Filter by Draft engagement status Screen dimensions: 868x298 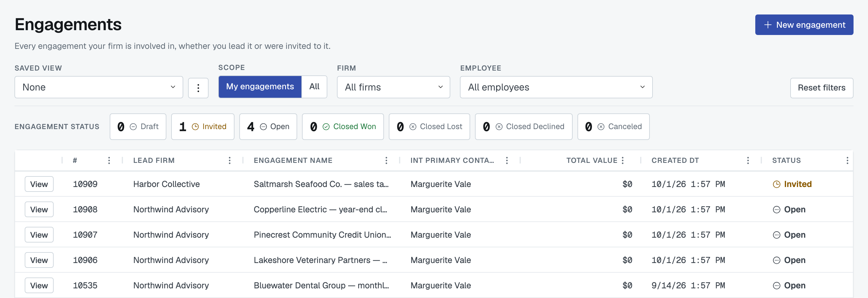(x=138, y=127)
